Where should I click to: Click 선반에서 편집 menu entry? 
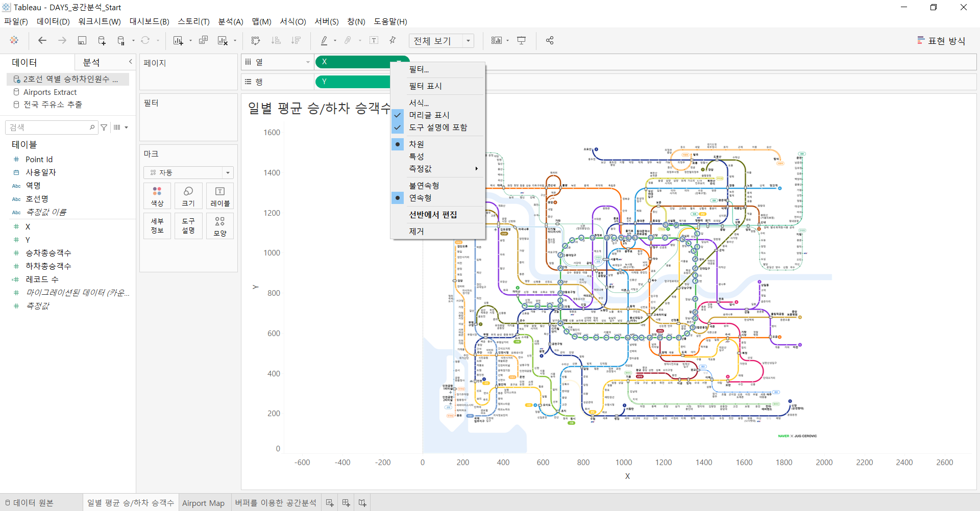437,215
